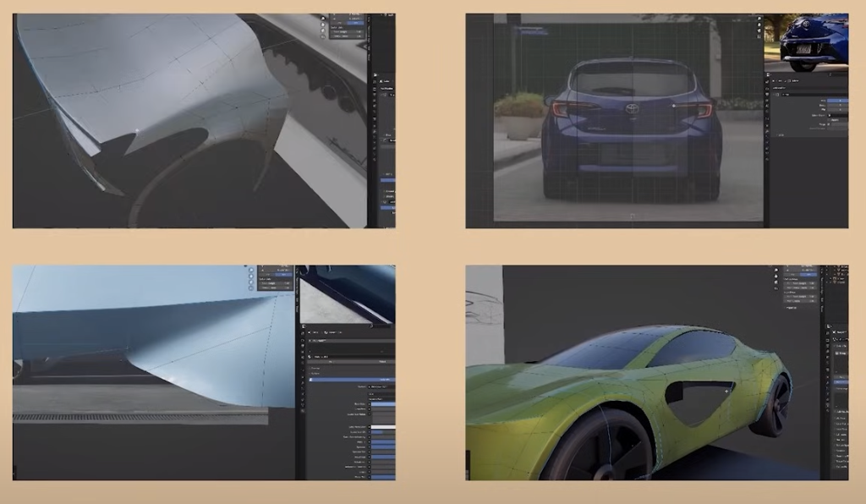Open first properties tab icon in yellow-green car screenshot
The image size is (866, 504).
coord(828,333)
